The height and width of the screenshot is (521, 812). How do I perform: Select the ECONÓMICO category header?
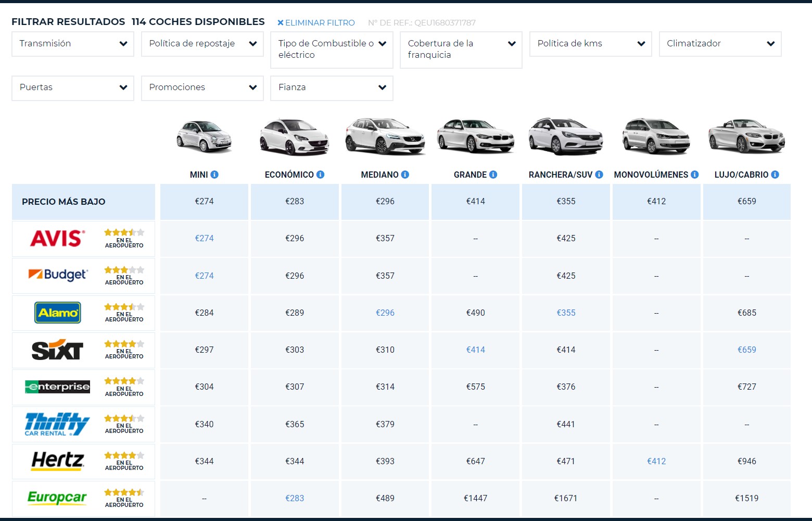tap(289, 175)
